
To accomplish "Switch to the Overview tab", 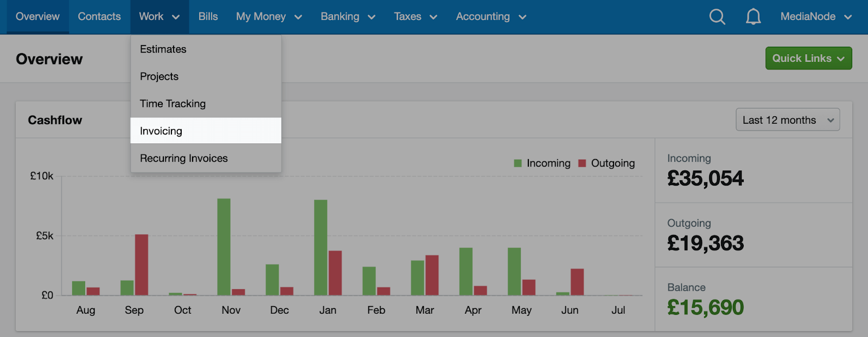I will pyautogui.click(x=37, y=17).
